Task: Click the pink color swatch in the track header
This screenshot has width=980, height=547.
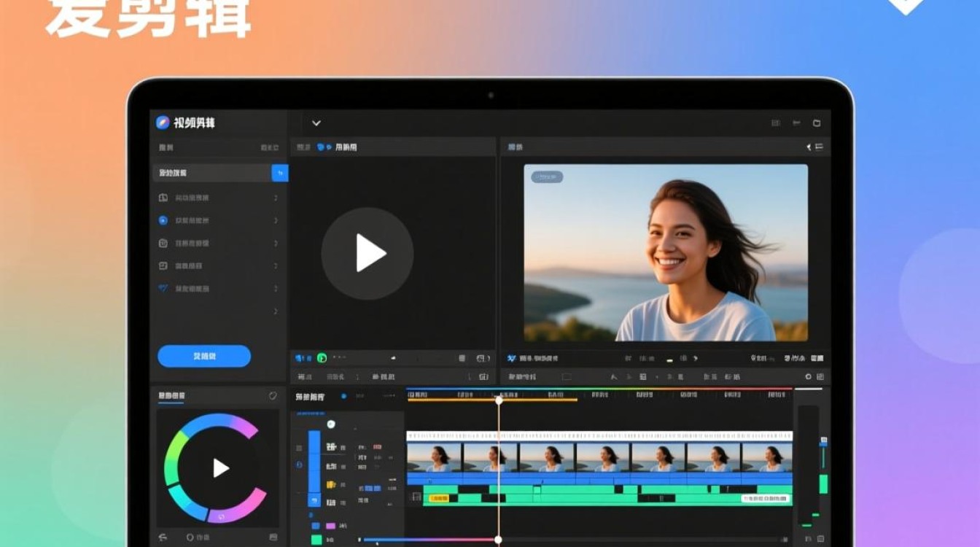Action: (x=330, y=525)
